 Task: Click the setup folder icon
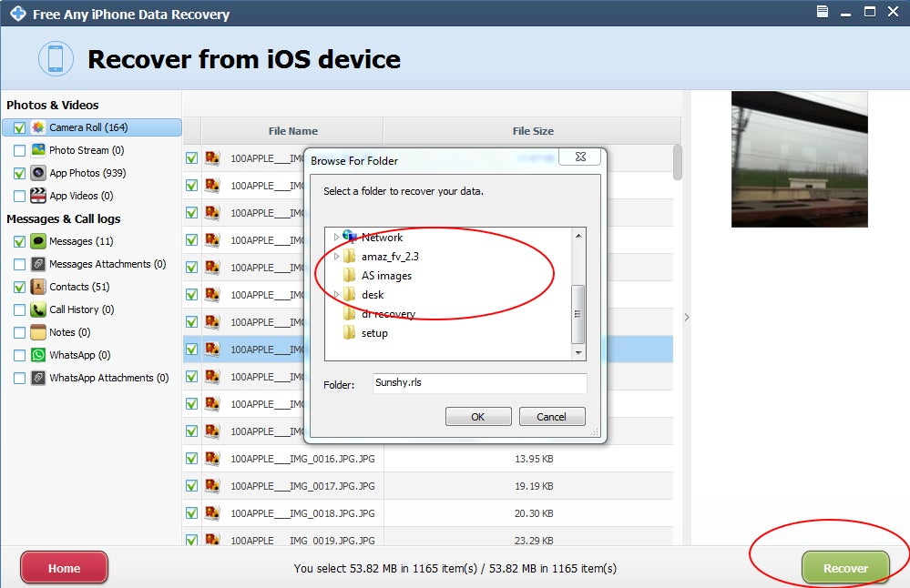coord(350,333)
